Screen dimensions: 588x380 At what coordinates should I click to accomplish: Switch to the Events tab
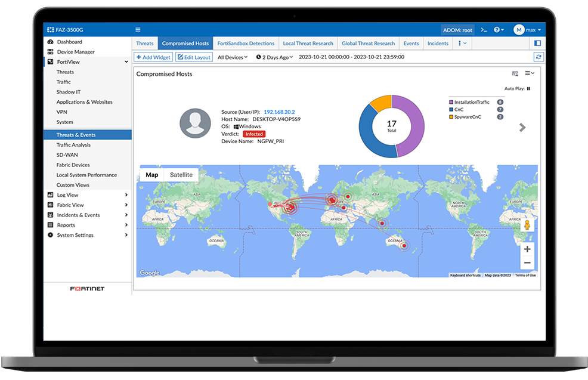click(411, 44)
